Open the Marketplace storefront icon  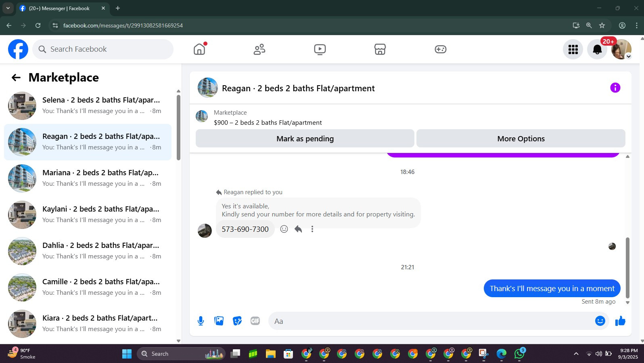380,49
